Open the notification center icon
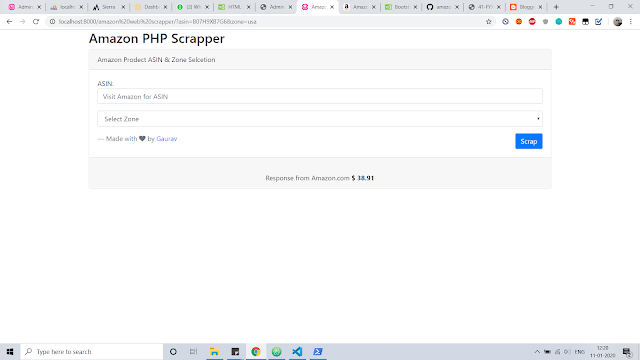The width and height of the screenshot is (640, 360). pos(627,351)
